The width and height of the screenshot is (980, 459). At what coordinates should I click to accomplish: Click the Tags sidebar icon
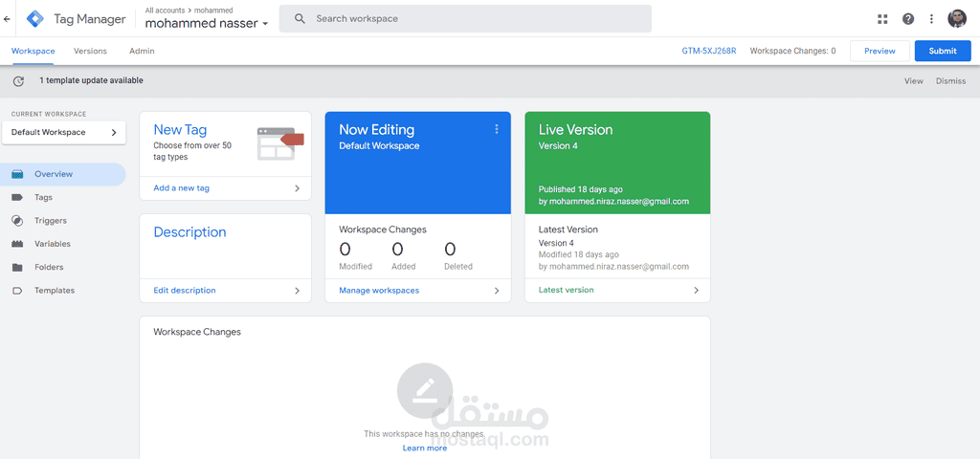[17, 197]
